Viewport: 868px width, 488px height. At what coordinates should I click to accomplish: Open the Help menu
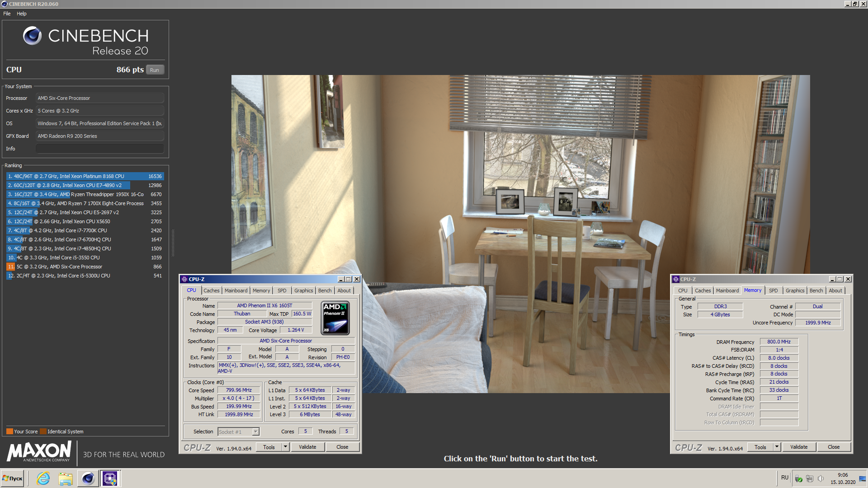click(22, 14)
